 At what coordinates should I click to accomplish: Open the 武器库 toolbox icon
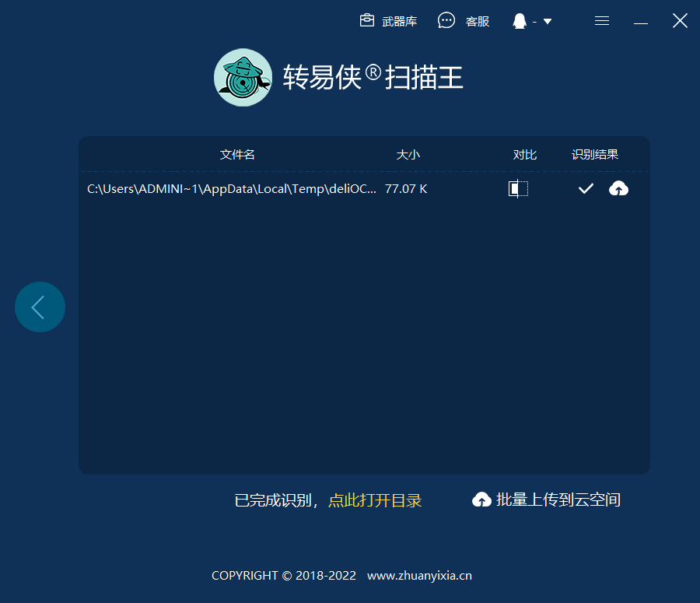[x=367, y=20]
